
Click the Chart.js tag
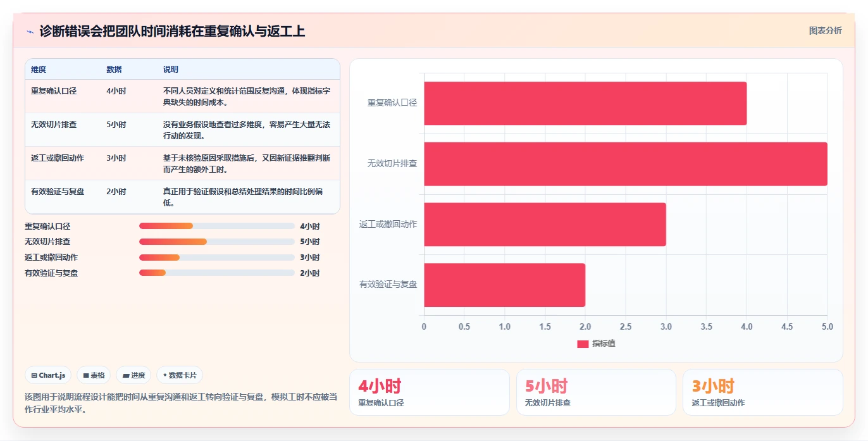coord(49,375)
